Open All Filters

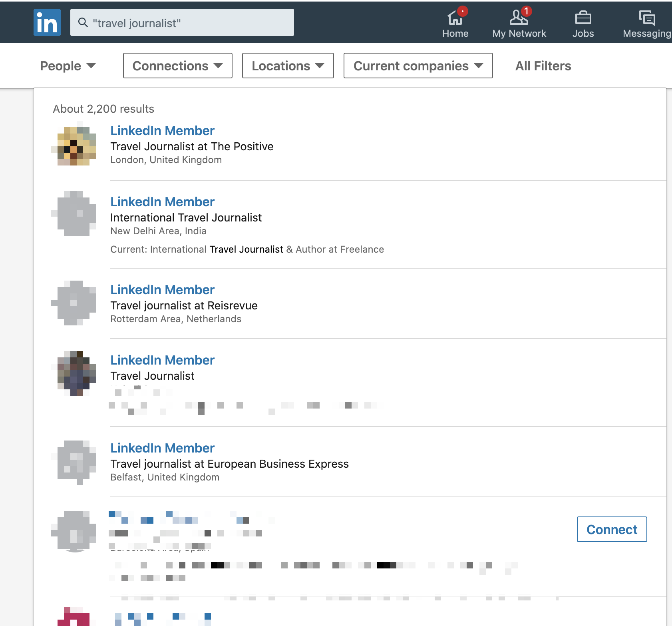[543, 66]
